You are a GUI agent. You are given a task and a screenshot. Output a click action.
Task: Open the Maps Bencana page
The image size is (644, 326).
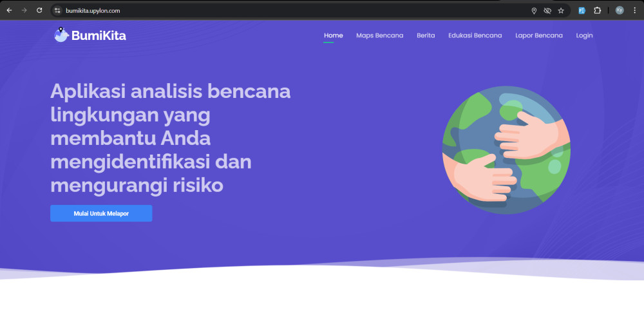379,35
